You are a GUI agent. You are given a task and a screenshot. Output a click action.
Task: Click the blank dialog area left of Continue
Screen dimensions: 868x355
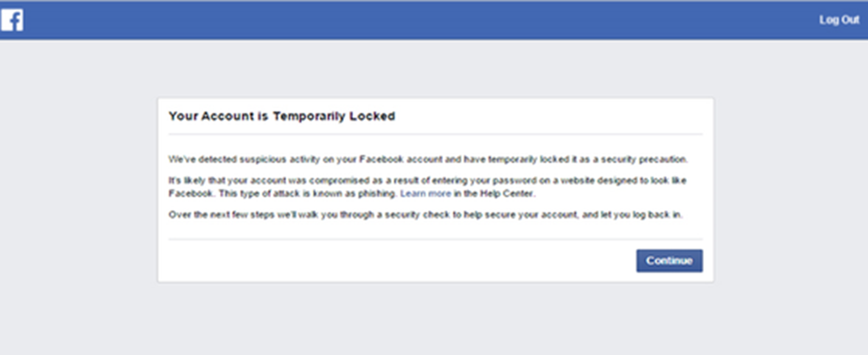[x=401, y=261]
